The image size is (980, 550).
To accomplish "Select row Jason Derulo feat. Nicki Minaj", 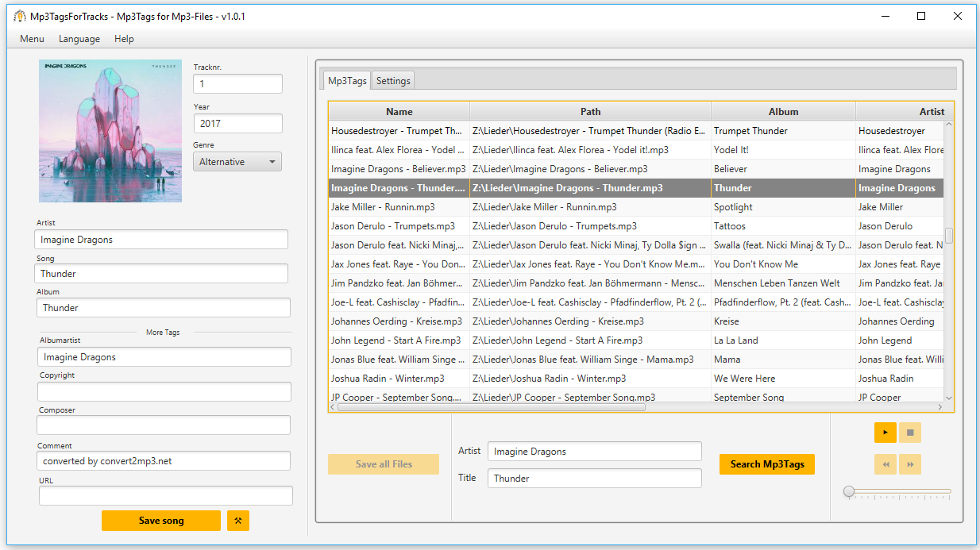I will (636, 245).
